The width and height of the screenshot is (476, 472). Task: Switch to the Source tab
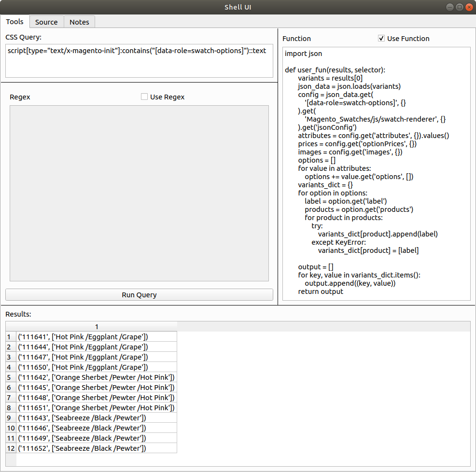[46, 22]
